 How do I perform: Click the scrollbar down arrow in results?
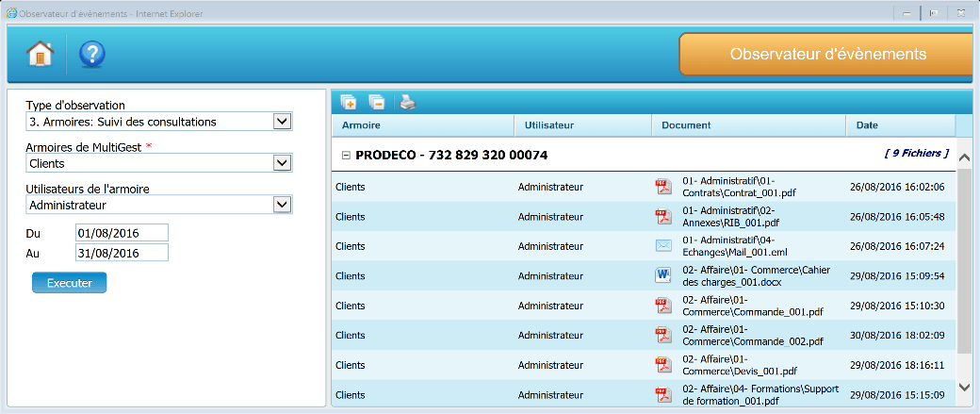point(964,387)
